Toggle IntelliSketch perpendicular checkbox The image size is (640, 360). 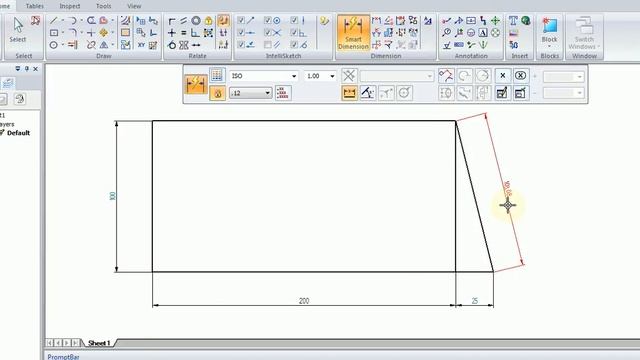coord(294,32)
